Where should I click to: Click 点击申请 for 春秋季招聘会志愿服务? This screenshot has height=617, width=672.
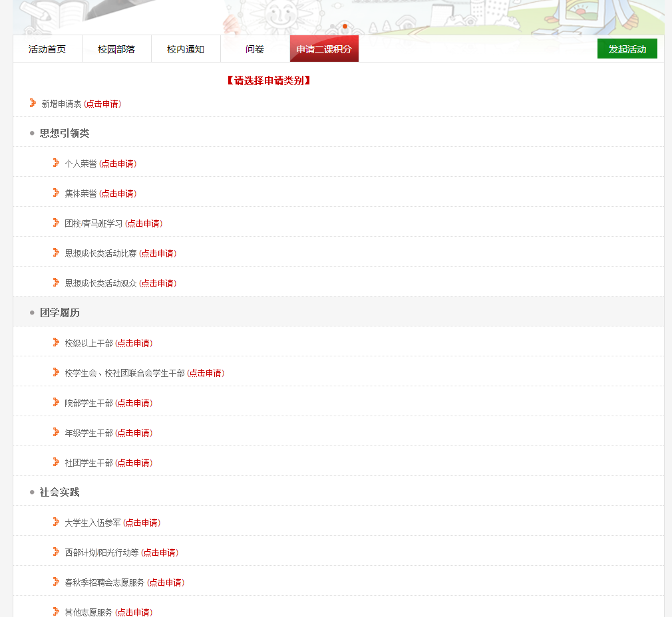coord(166,583)
